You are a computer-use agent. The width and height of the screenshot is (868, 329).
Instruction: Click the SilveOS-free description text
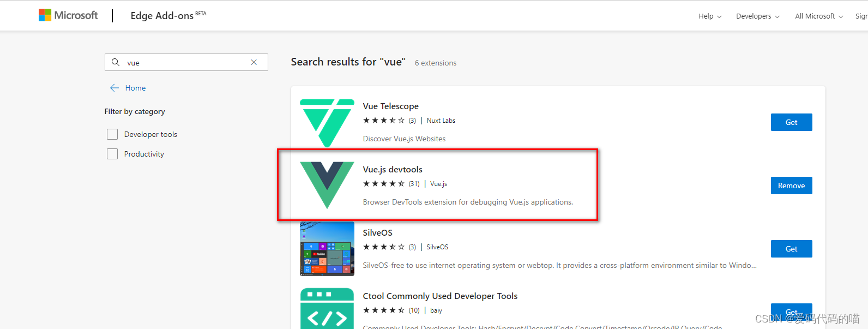[x=560, y=265]
